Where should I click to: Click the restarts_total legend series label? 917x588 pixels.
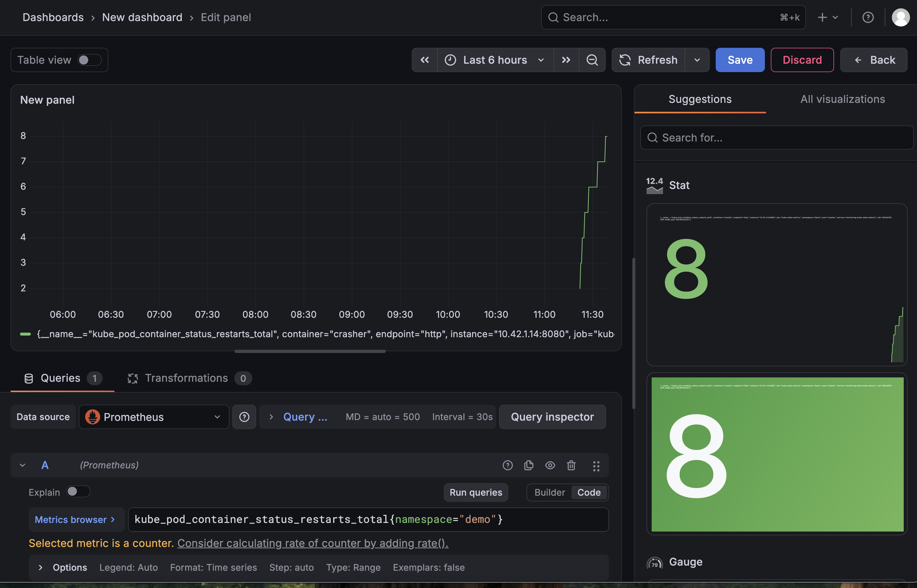[326, 334]
